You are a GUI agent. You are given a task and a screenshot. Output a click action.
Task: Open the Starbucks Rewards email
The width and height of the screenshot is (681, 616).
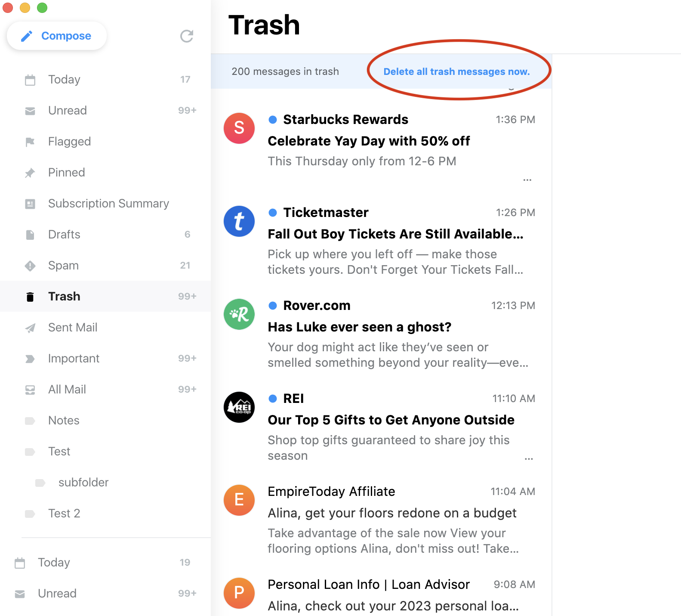click(368, 141)
